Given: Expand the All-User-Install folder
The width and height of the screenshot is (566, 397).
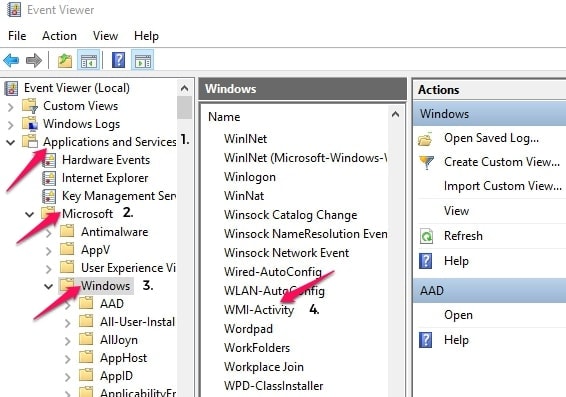Looking at the screenshot, I should (68, 323).
